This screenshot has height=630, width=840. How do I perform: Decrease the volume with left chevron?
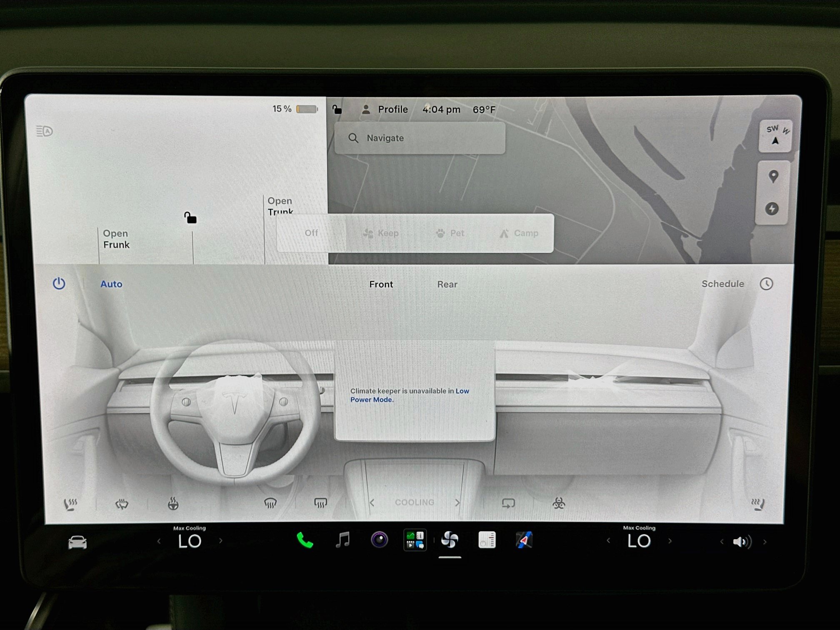pyautogui.click(x=722, y=542)
